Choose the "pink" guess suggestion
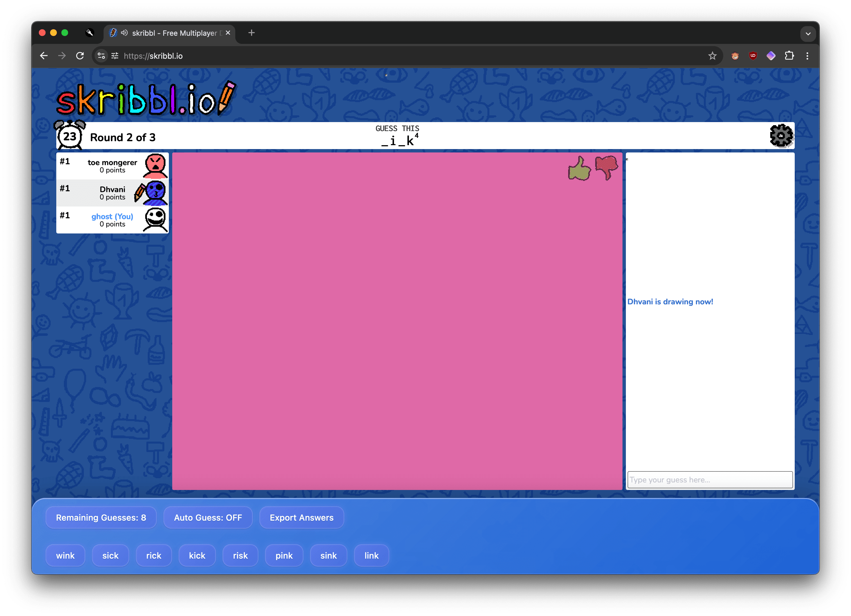 pos(284,556)
